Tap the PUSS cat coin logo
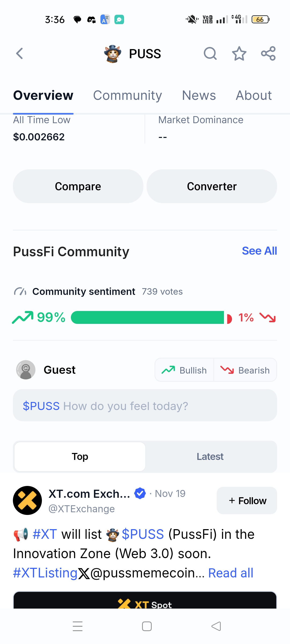Image resolution: width=290 pixels, height=644 pixels. [x=113, y=54]
